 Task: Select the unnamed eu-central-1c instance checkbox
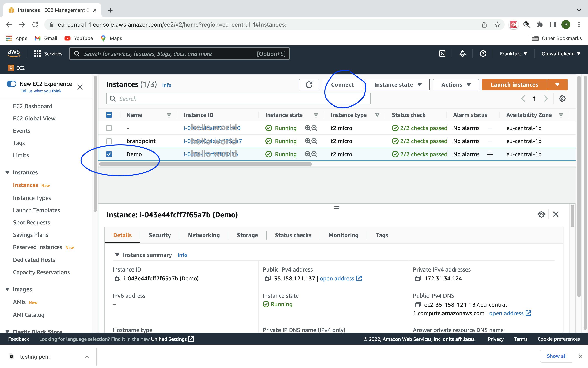point(109,128)
